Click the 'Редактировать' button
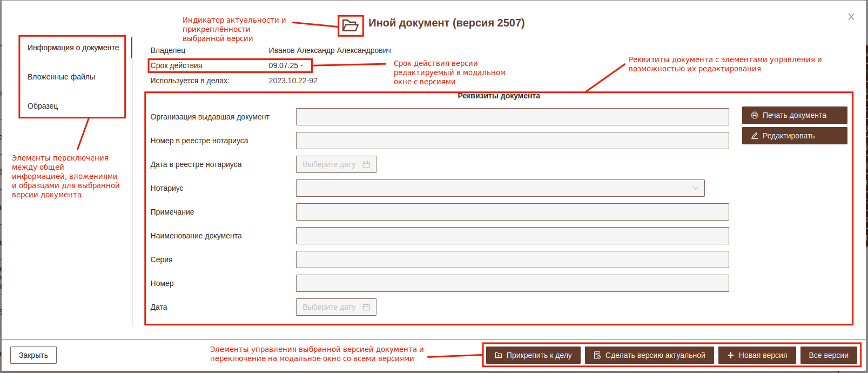 794,136
